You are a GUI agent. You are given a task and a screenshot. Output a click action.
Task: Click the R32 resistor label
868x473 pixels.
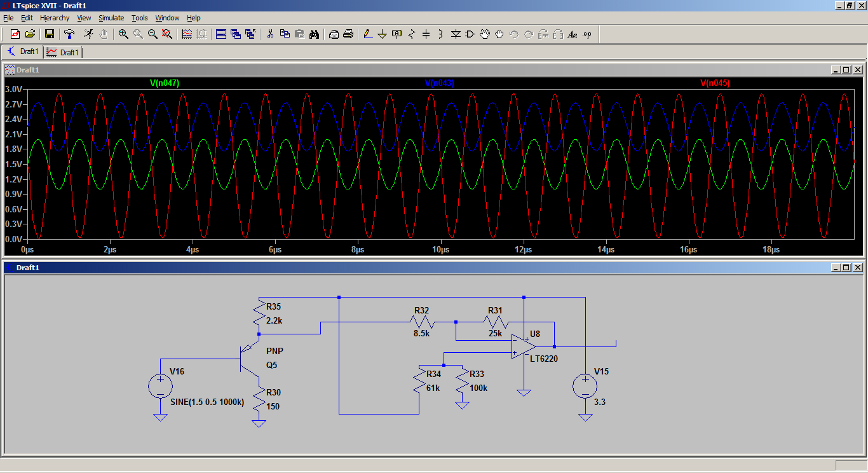pyautogui.click(x=422, y=310)
